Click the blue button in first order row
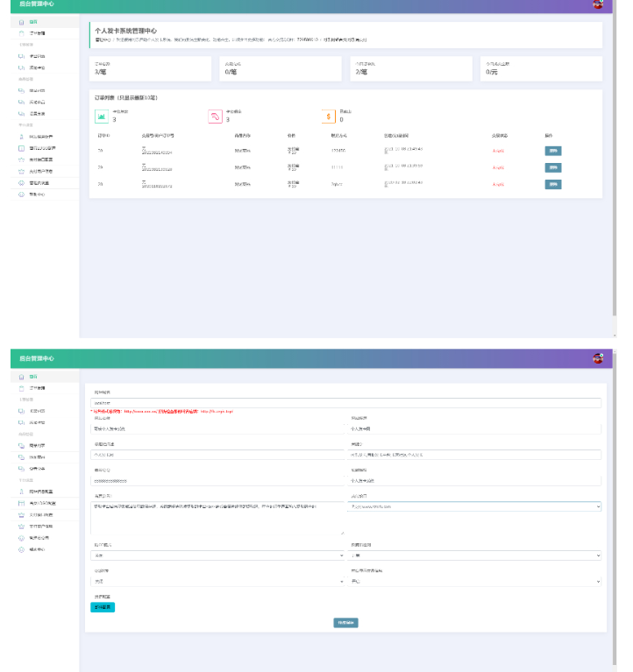 click(553, 151)
